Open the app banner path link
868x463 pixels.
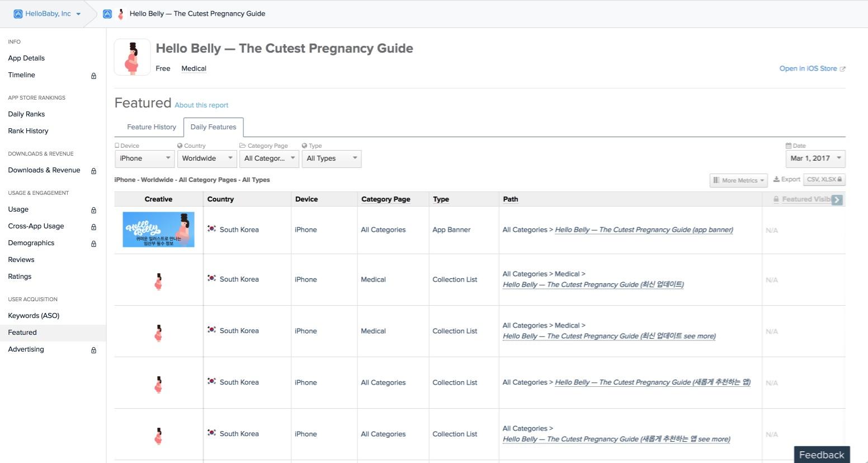click(x=644, y=230)
